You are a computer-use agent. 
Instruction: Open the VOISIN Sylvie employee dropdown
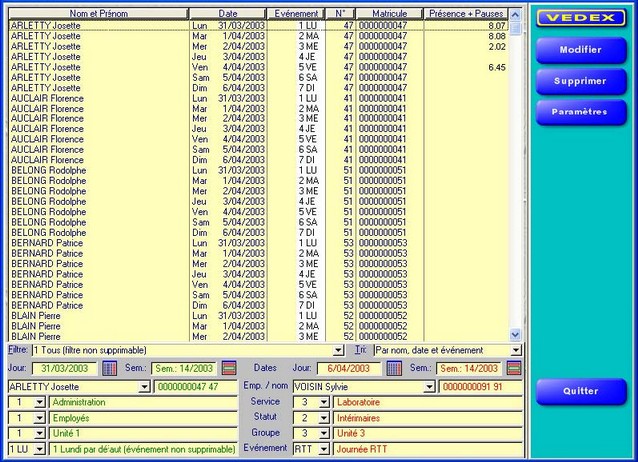(x=429, y=387)
